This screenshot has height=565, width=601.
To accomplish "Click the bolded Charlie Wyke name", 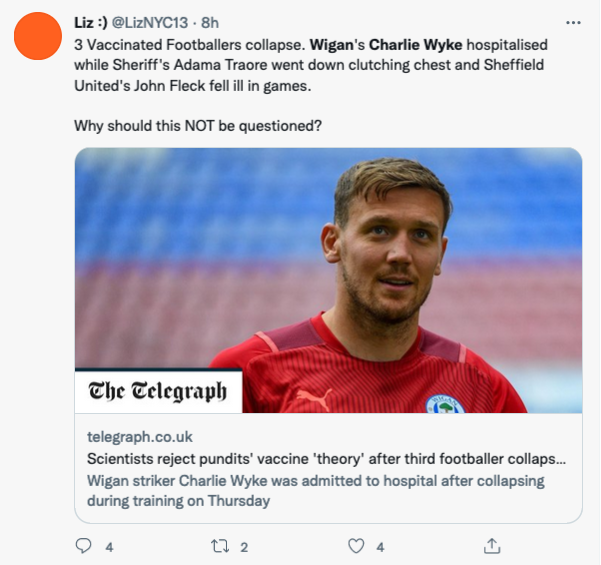I will pos(410,46).
